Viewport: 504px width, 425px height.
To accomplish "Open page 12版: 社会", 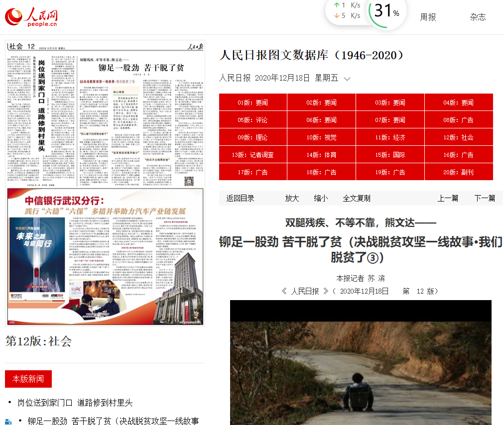I will click(459, 137).
